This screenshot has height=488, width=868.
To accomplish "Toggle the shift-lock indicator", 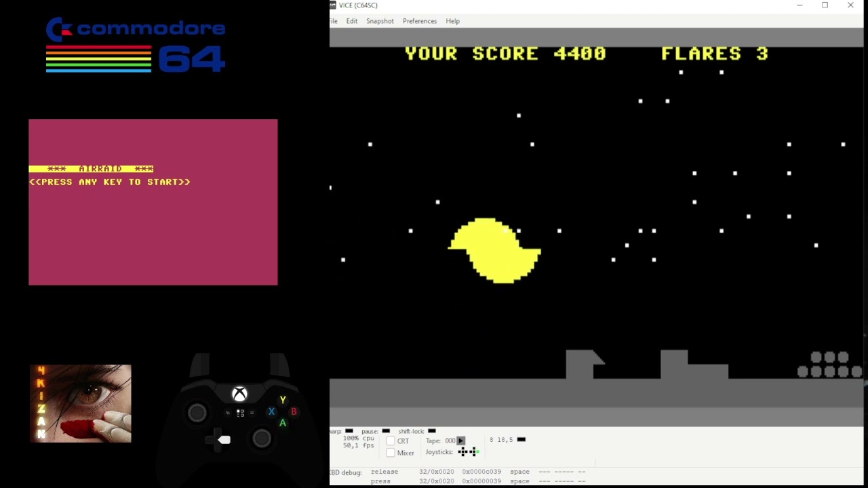I will coord(431,431).
